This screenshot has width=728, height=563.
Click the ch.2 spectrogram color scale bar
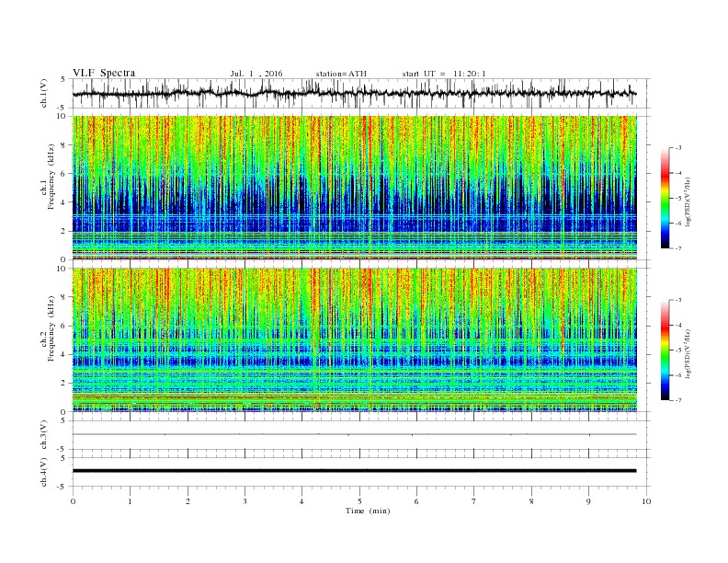pos(665,350)
